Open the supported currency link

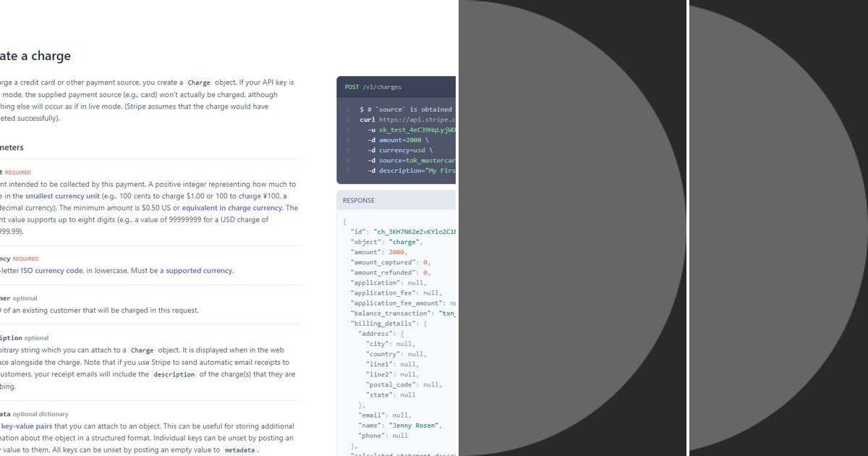point(197,270)
